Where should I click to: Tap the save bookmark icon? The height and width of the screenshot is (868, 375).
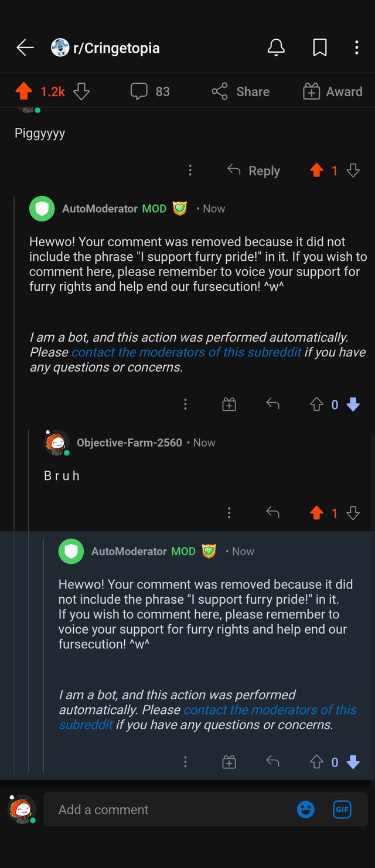pos(319,49)
